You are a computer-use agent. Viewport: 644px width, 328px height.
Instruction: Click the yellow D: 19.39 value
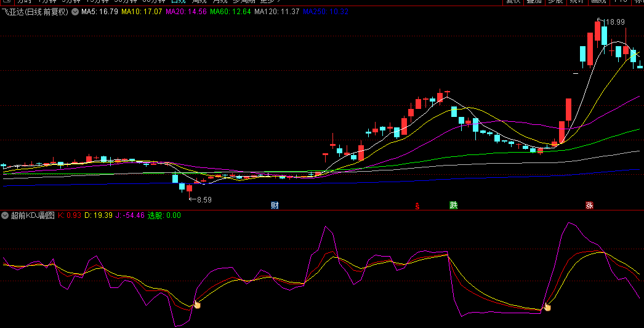99,215
